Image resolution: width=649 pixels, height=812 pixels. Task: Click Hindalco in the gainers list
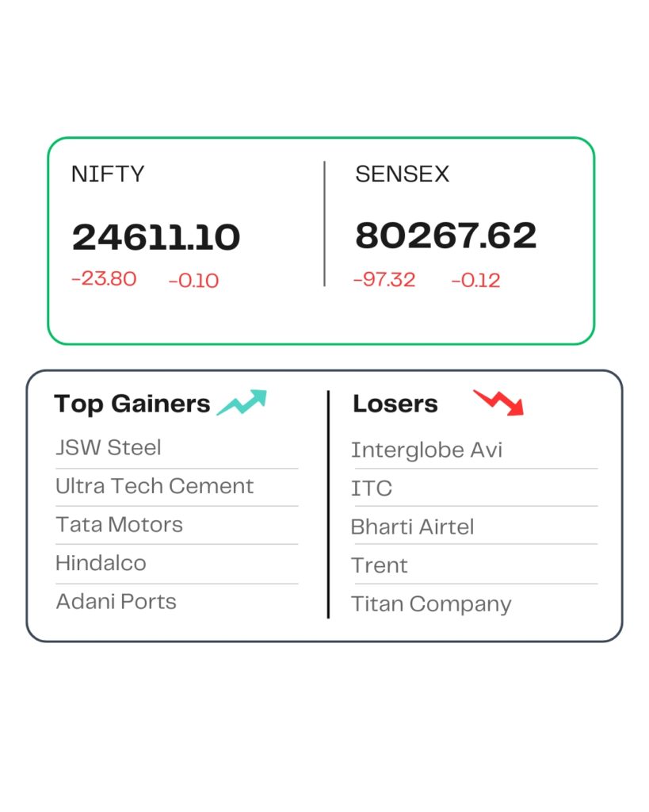101,564
